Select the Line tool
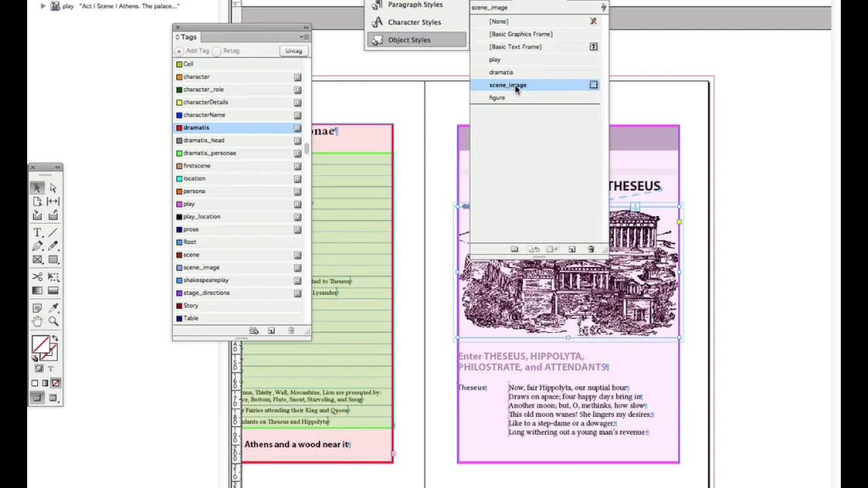 [x=54, y=232]
